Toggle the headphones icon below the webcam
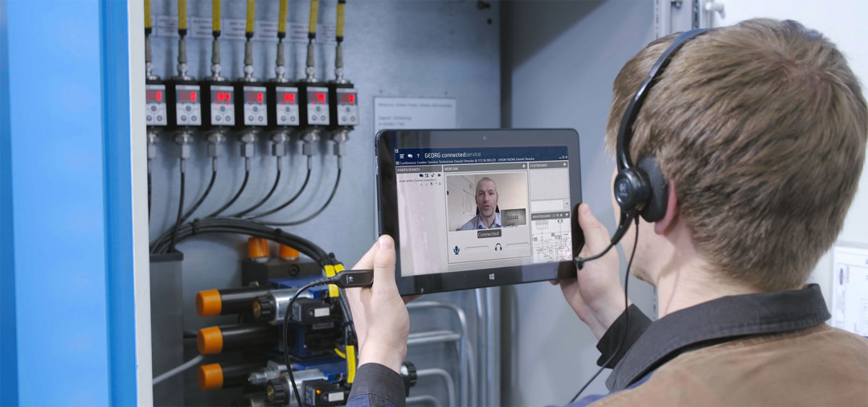Screen dimensions: 868x407 pyautogui.click(x=498, y=248)
